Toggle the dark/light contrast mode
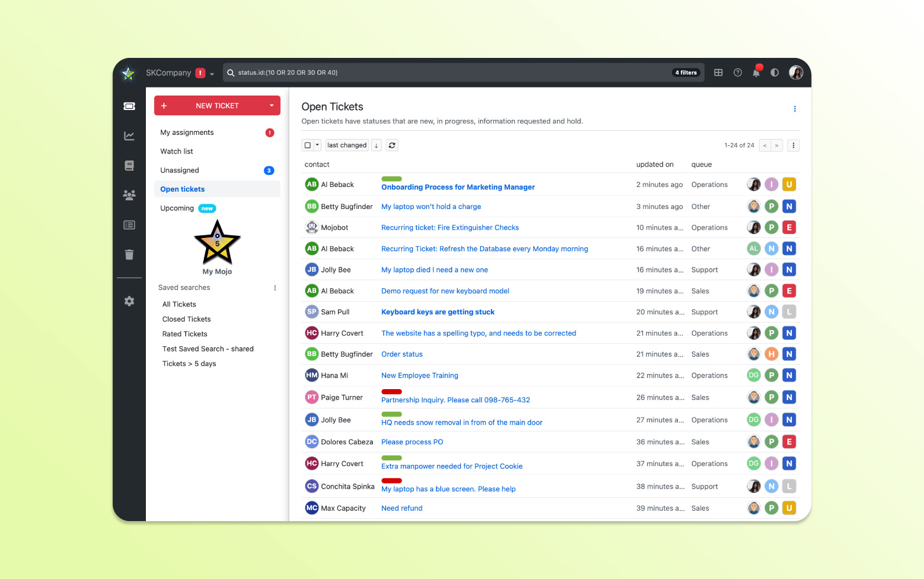Screen dimensions: 924x579 click(775, 73)
